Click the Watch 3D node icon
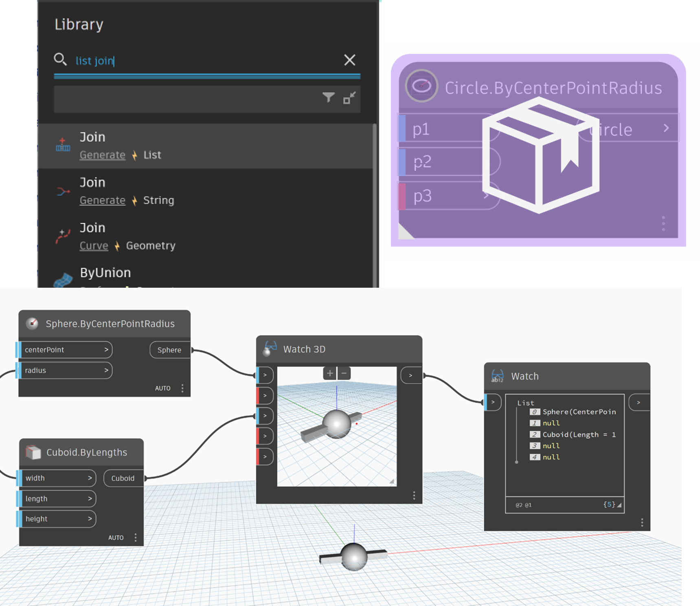Screen dimensions: 700x606 (270, 348)
